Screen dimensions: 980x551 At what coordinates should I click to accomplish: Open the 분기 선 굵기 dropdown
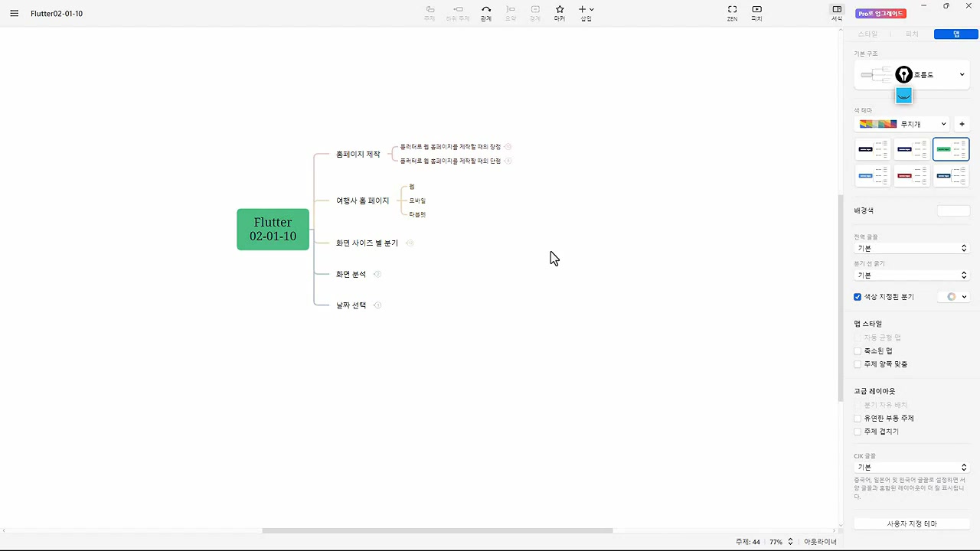911,275
